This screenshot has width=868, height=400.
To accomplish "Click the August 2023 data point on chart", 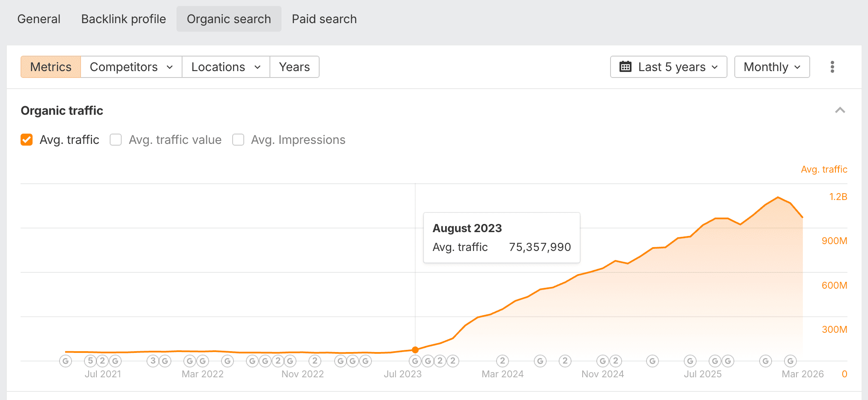I will coord(415,350).
